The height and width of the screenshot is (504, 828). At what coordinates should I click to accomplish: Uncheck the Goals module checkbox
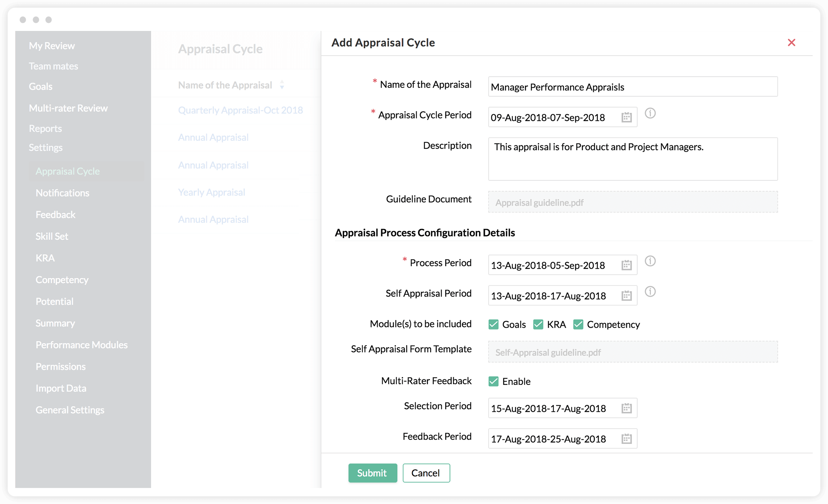(x=493, y=324)
